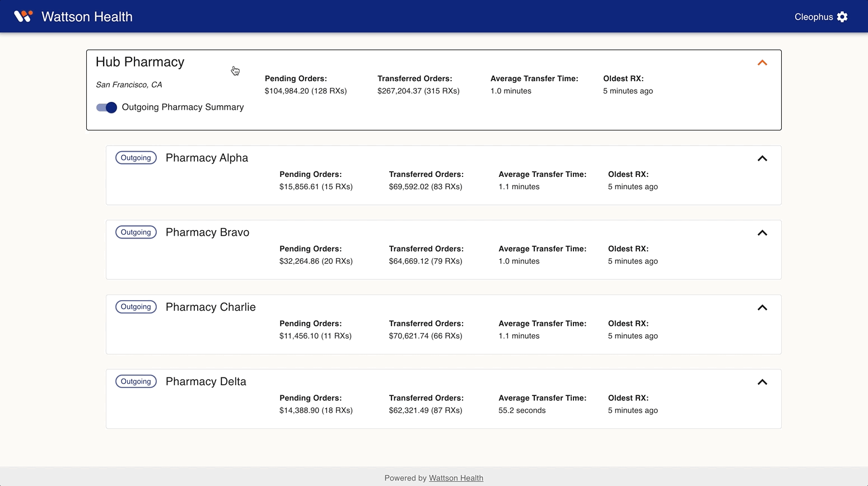Viewport: 868px width, 486px height.
Task: Select the Hub Pharmacy heading
Action: (x=140, y=62)
